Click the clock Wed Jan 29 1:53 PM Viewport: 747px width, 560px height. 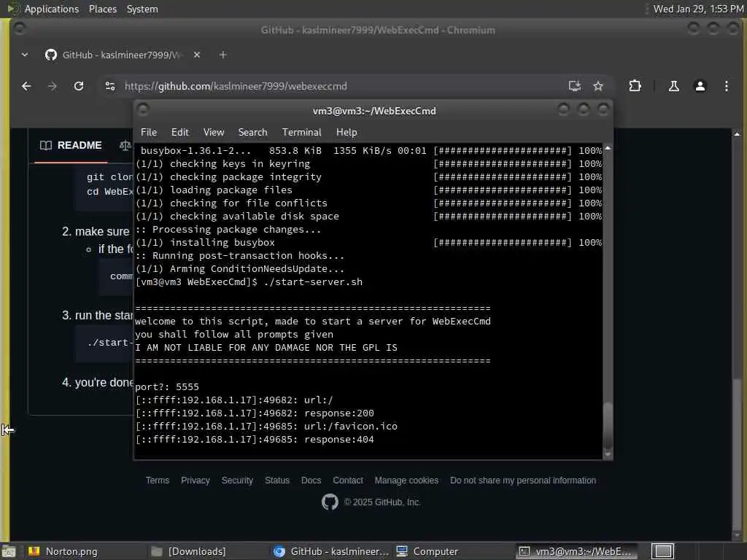click(x=698, y=9)
